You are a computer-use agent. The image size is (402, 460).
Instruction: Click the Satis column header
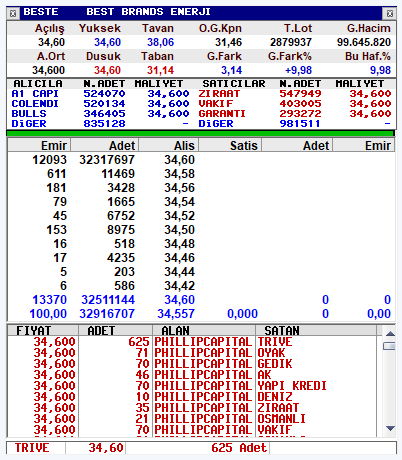230,146
